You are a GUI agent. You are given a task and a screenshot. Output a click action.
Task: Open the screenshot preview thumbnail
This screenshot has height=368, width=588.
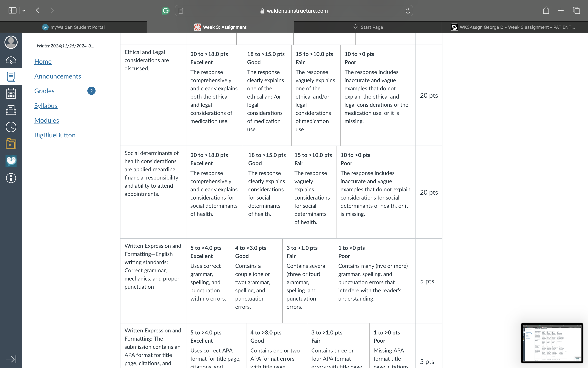(x=552, y=343)
